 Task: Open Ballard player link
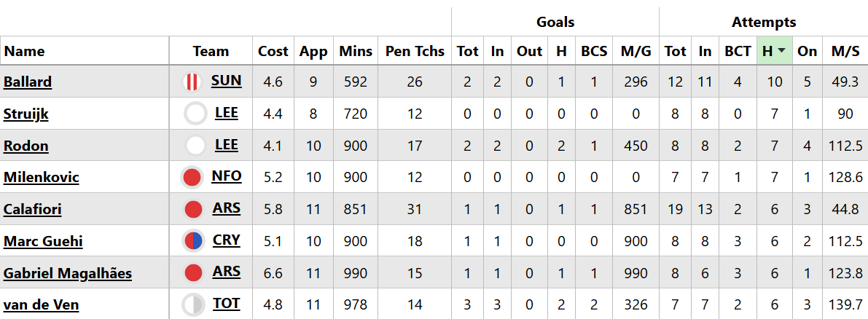point(28,82)
